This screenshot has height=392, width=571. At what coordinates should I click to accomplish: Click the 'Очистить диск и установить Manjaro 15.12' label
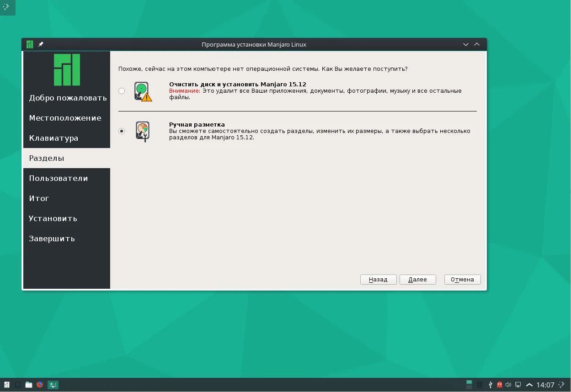point(238,85)
